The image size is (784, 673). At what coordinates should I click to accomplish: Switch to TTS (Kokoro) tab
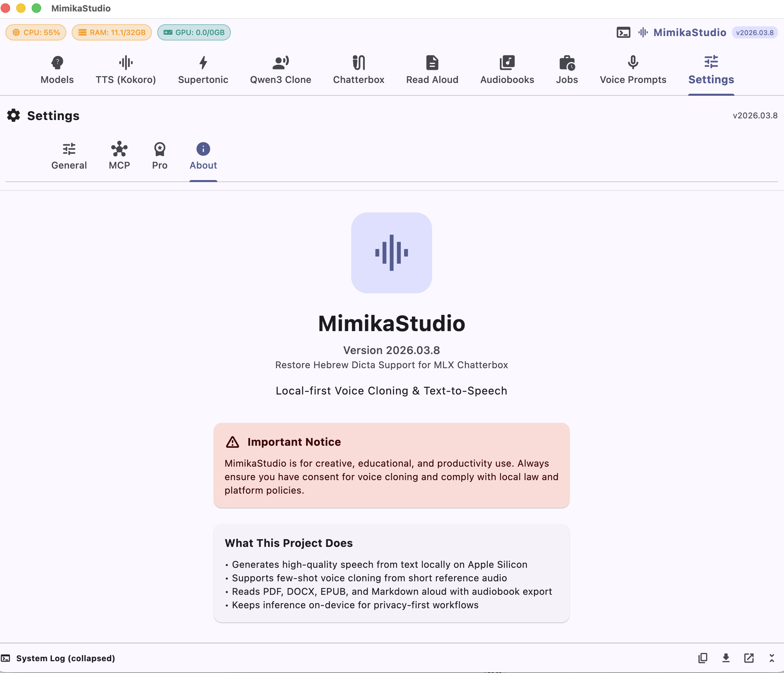tap(126, 70)
